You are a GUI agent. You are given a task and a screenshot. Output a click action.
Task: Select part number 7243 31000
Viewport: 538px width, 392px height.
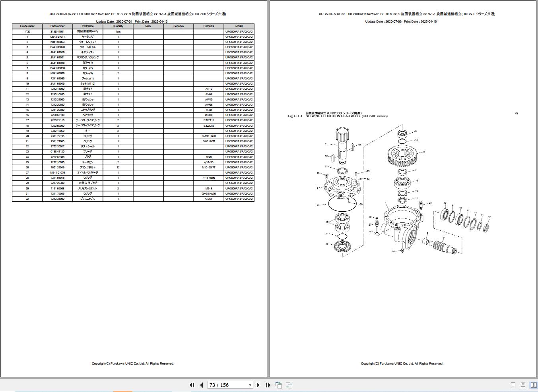click(x=57, y=199)
